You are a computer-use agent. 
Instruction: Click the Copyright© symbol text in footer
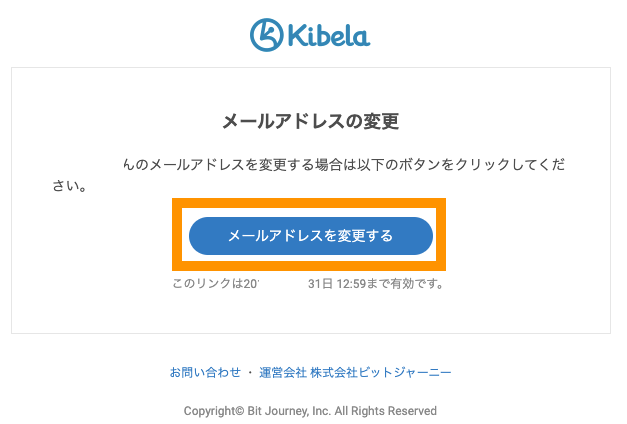(x=213, y=411)
